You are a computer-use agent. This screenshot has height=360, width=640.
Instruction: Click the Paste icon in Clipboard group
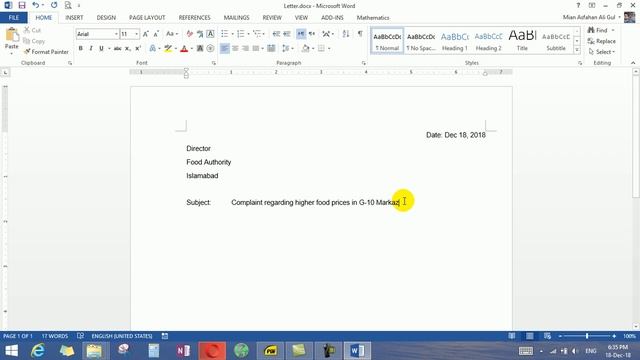coord(12,35)
